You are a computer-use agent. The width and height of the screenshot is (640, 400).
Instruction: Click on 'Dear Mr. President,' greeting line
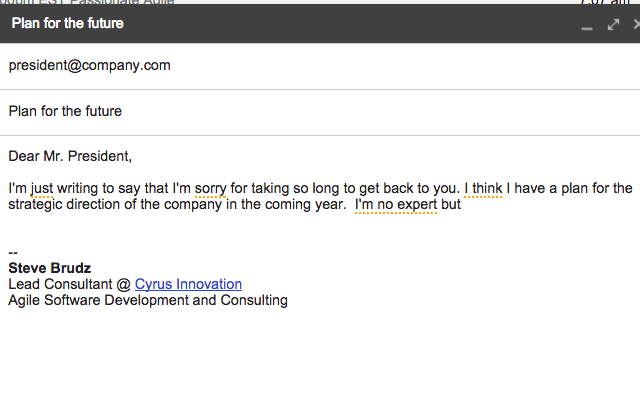[x=70, y=156]
